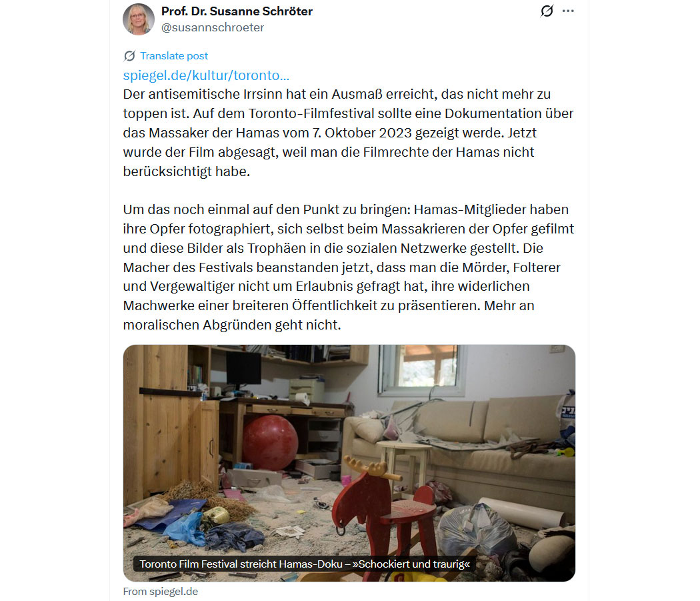The height and width of the screenshot is (601, 700).
Task: Open the Spiegel article preview image
Action: tap(349, 463)
